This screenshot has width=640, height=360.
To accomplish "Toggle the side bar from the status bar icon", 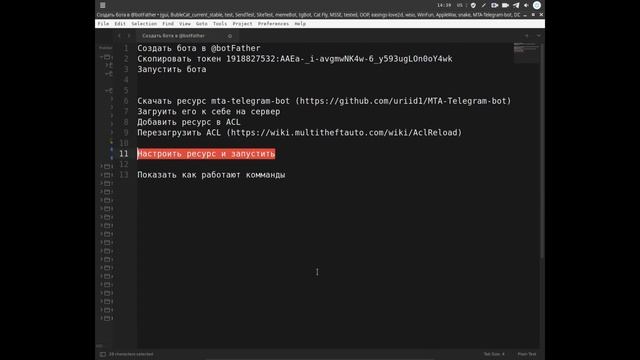I will (x=102, y=354).
